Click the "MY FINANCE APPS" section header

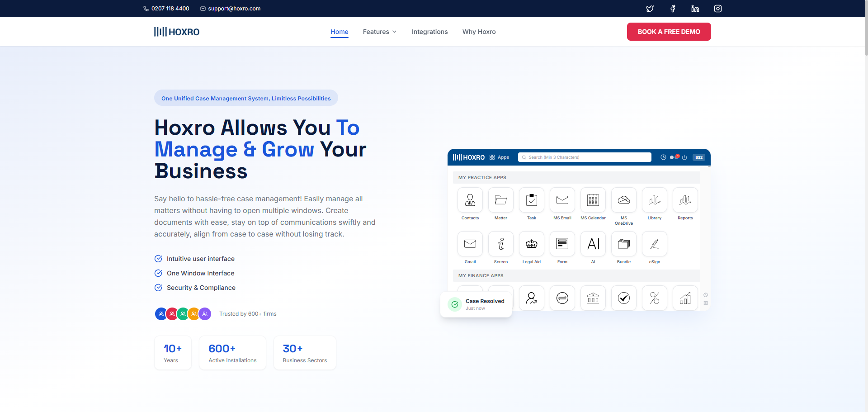coord(576,275)
